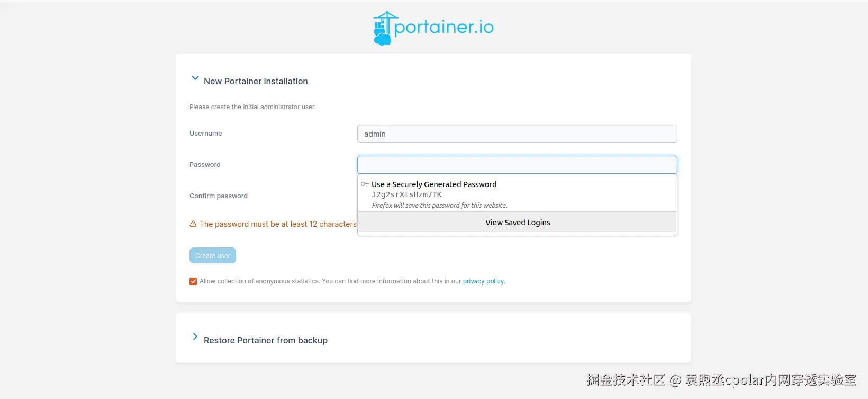This screenshot has height=399, width=868.
Task: Click the Create user button
Action: (x=213, y=255)
